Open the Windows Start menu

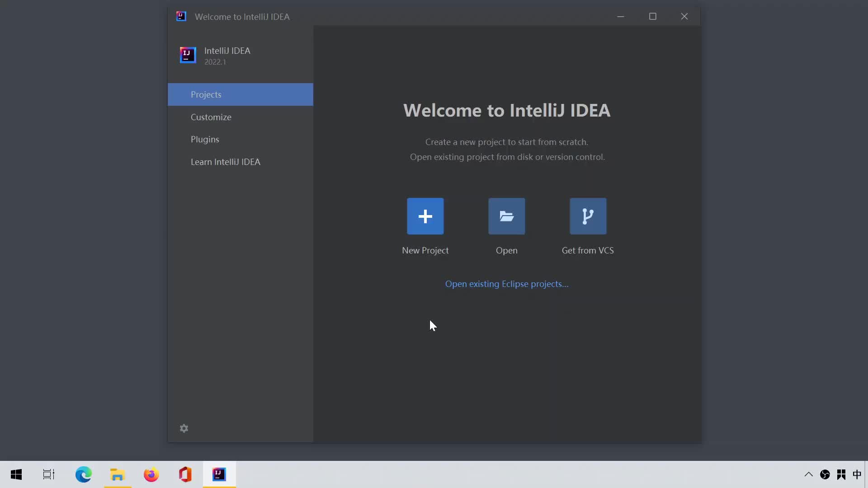16,474
